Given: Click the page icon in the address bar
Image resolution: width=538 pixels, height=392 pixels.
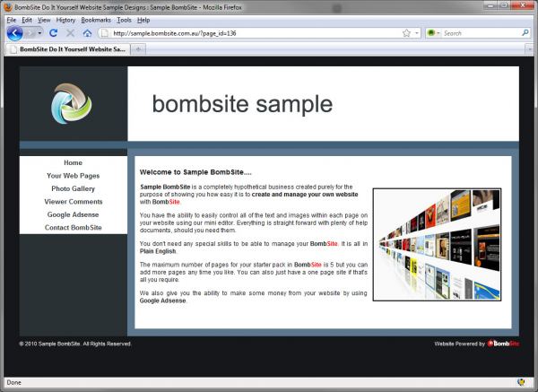Looking at the screenshot, I should click(105, 33).
